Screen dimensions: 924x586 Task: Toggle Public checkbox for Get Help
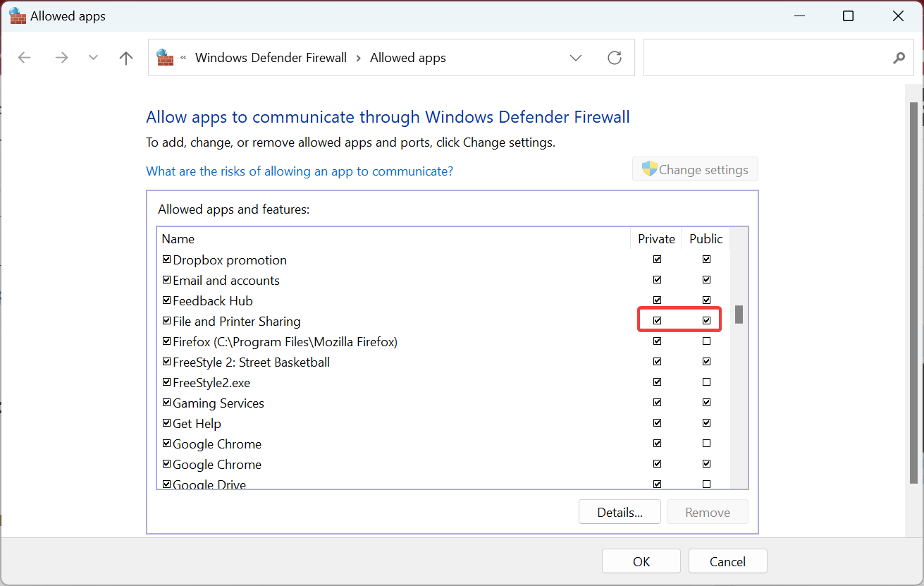pyautogui.click(x=707, y=423)
